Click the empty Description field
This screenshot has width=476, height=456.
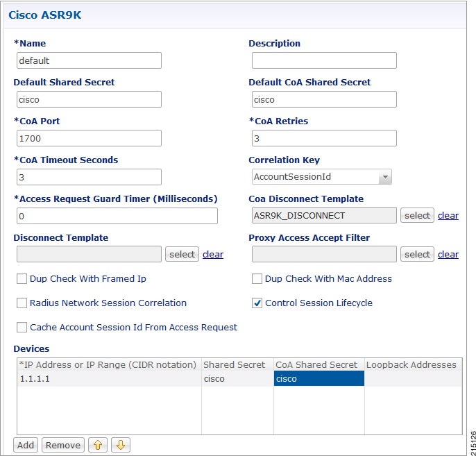[x=324, y=60]
